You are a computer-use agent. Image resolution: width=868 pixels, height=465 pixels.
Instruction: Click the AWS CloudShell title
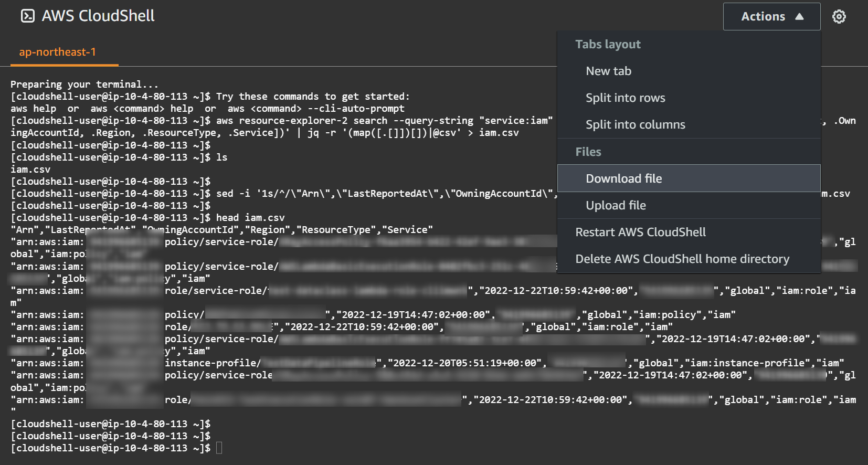(x=99, y=16)
